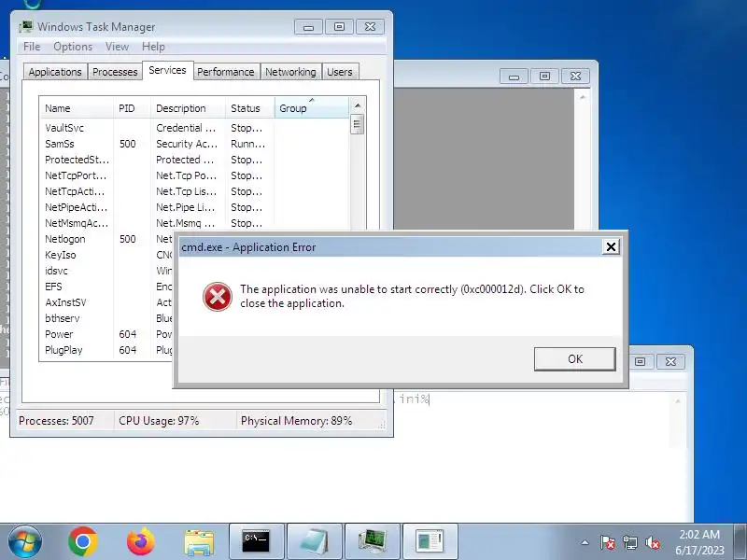The height and width of the screenshot is (560, 747).
Task: Close the cmd.exe Application Error dialog
Action: 611,246
